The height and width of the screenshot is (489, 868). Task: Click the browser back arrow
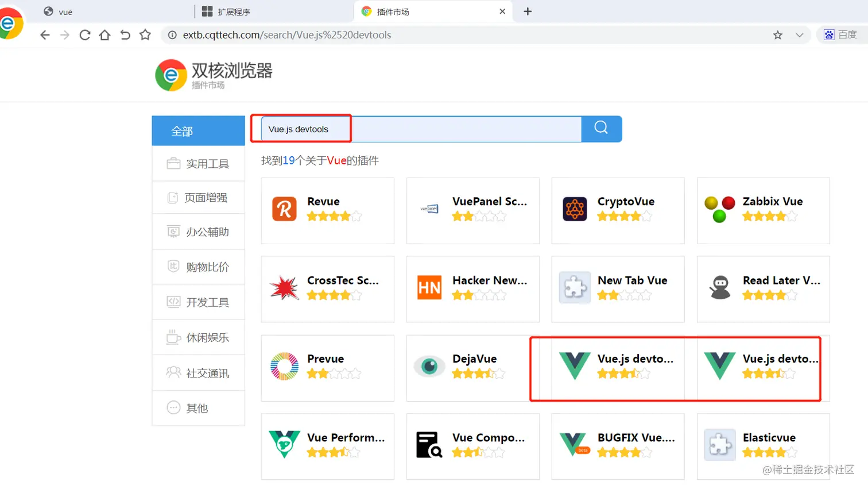coord(45,35)
